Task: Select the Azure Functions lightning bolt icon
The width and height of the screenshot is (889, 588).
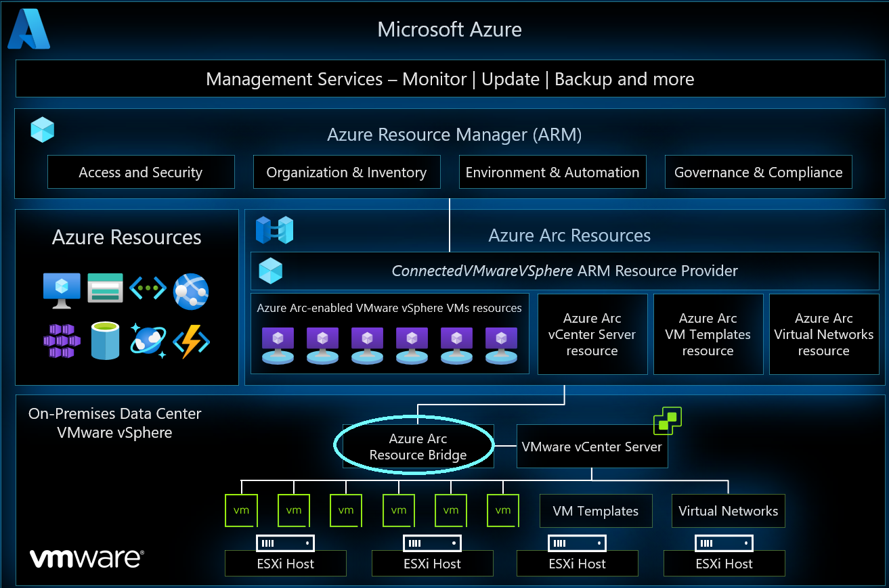Action: pyautogui.click(x=191, y=341)
